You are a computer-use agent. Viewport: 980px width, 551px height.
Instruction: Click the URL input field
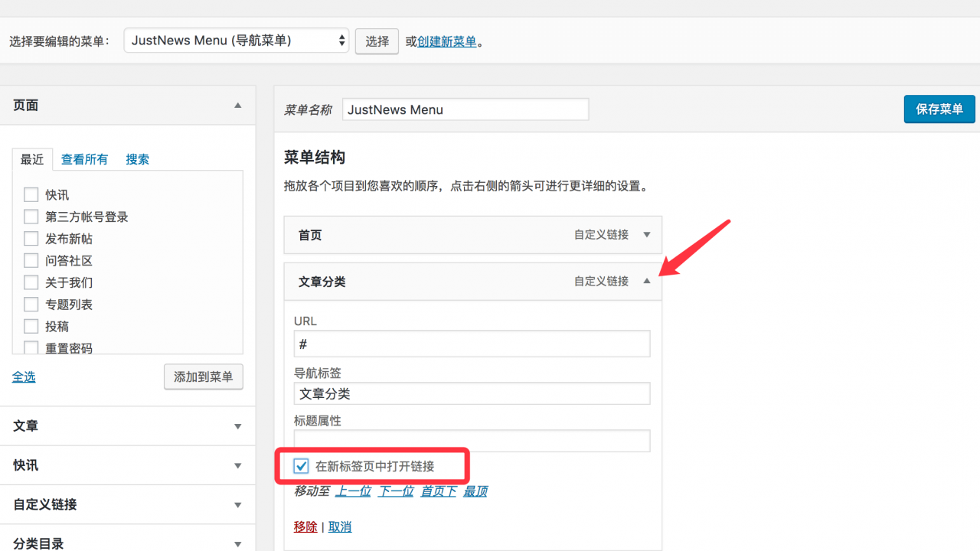click(472, 344)
